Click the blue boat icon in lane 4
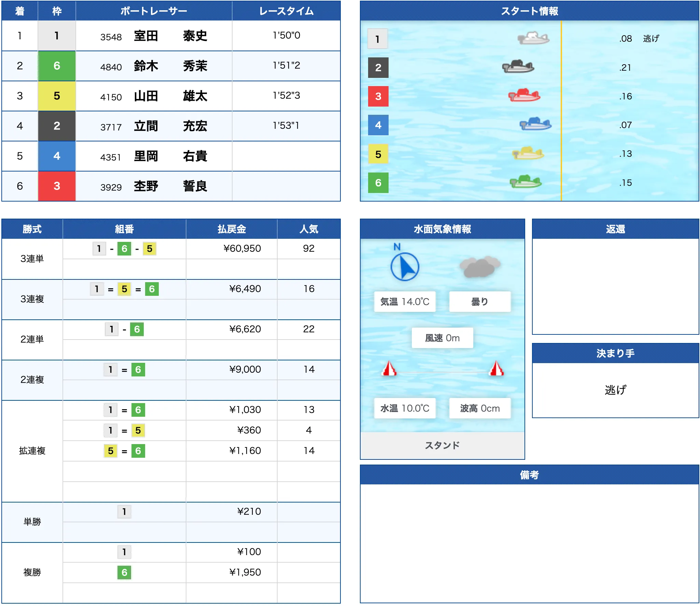Viewport: 700px width, 606px height. [x=535, y=124]
